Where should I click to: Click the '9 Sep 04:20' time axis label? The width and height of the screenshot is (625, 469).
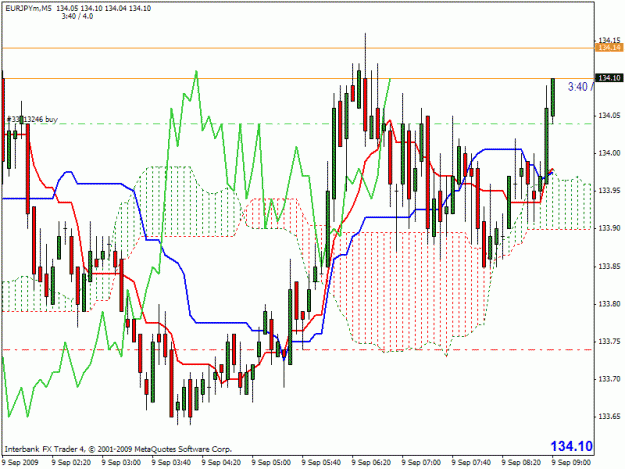[221, 462]
